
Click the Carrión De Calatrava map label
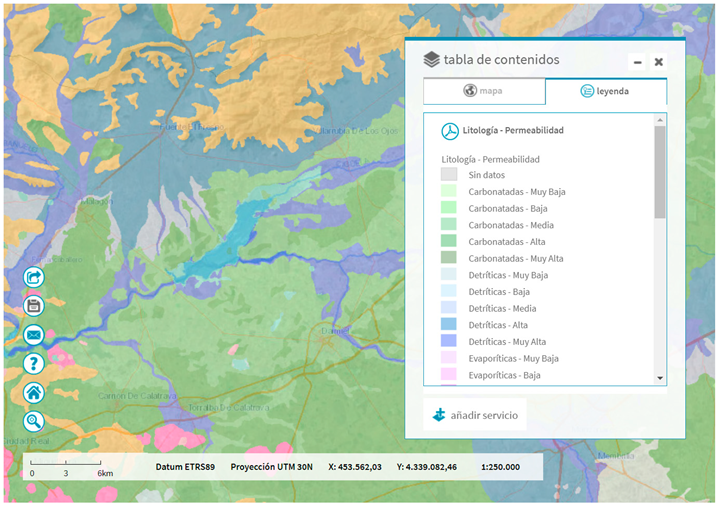137,396
